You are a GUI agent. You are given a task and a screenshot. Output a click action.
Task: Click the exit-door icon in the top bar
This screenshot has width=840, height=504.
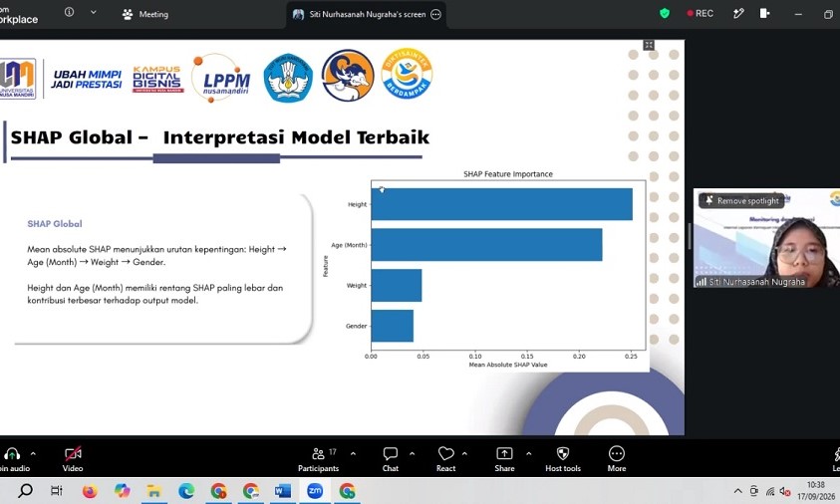click(x=764, y=13)
